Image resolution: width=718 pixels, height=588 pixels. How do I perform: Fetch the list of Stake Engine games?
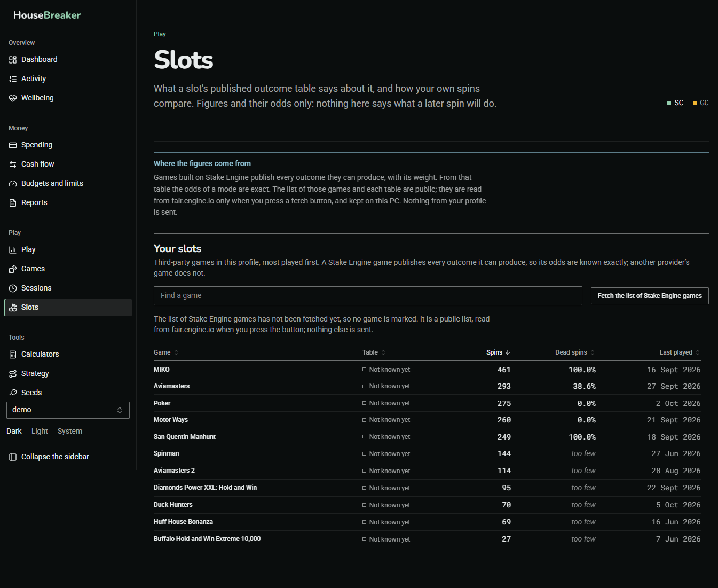pyautogui.click(x=650, y=296)
